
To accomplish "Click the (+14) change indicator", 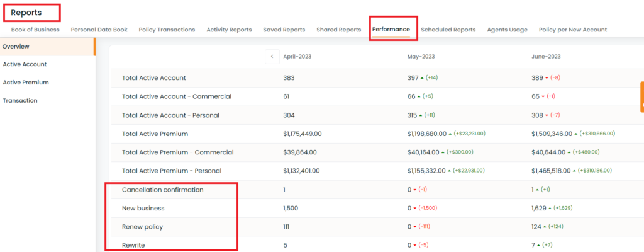I will point(431,78).
